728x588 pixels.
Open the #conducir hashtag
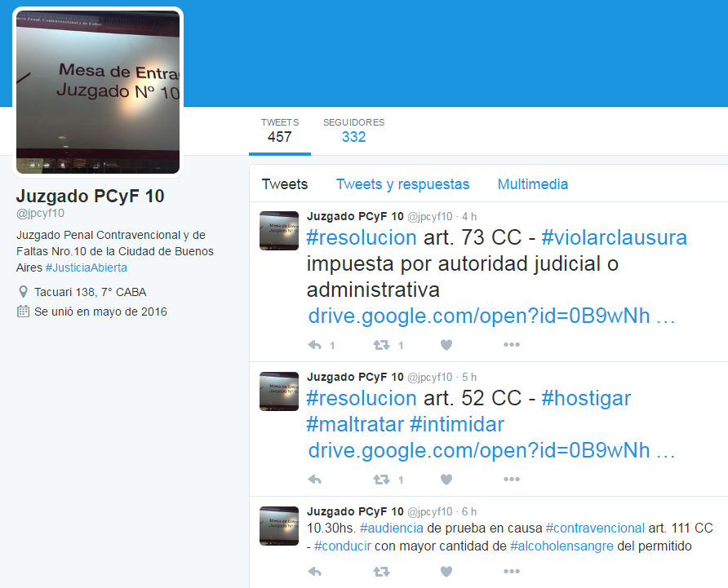point(343,546)
